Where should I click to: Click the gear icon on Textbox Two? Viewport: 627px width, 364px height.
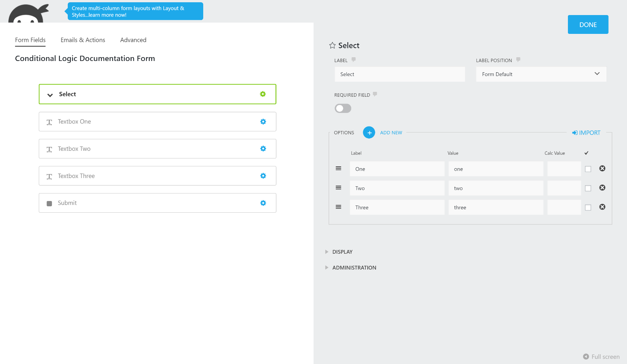[x=263, y=149]
